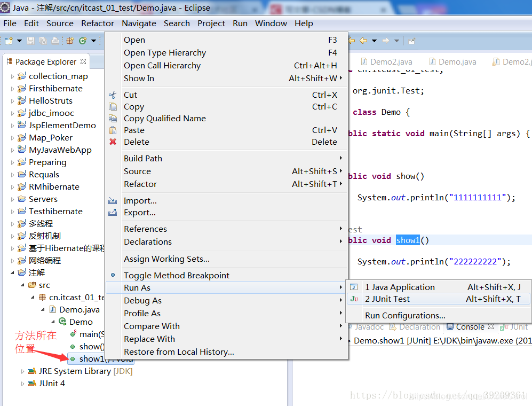Viewport: 532px width, 406px height.
Task: Expand the collection_map project
Action: (13, 76)
